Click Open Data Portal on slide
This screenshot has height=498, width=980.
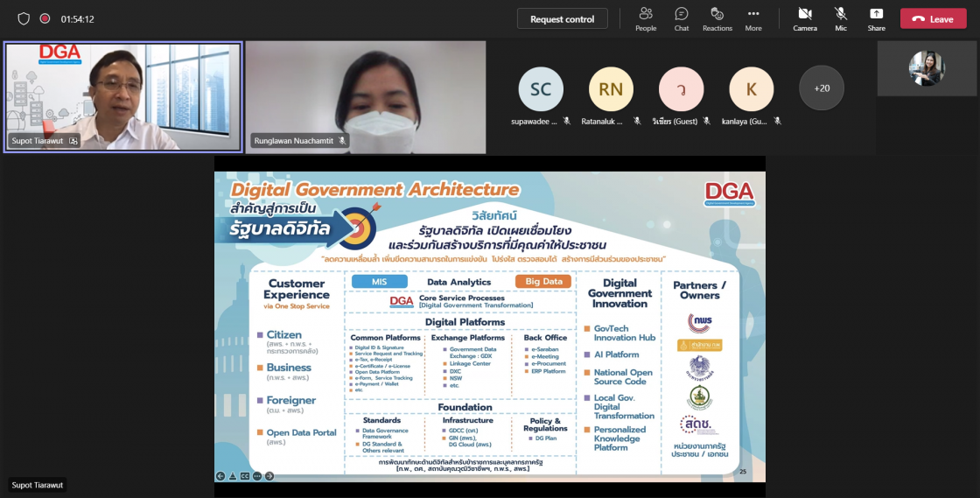301,432
